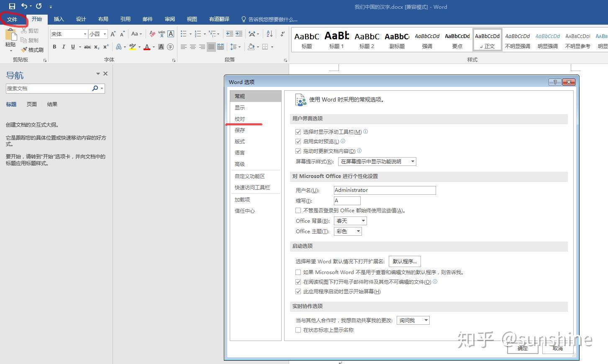Click the font color red A button

click(x=147, y=47)
